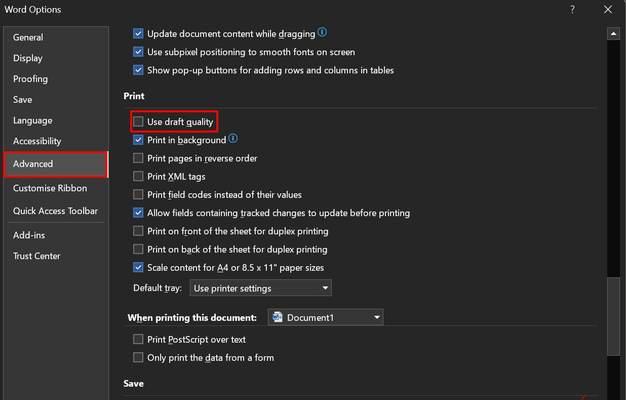Click the info icon next to Print in background

pos(233,139)
